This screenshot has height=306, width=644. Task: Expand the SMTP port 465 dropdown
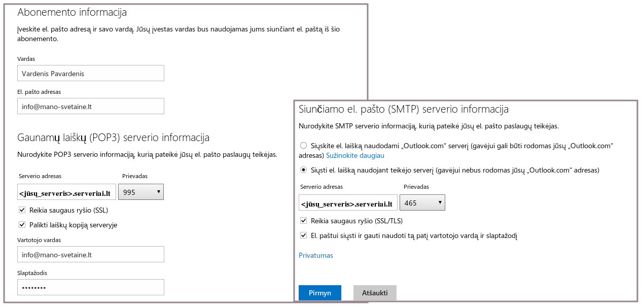click(422, 203)
